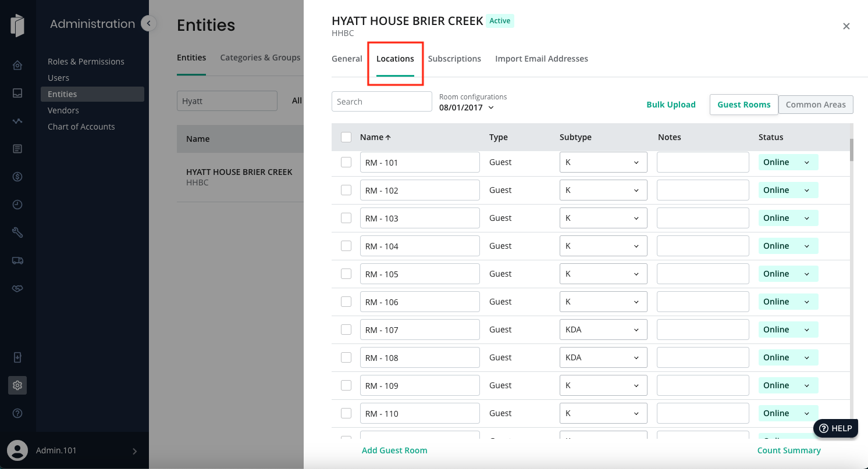Open the delivery truck icon

click(x=17, y=260)
